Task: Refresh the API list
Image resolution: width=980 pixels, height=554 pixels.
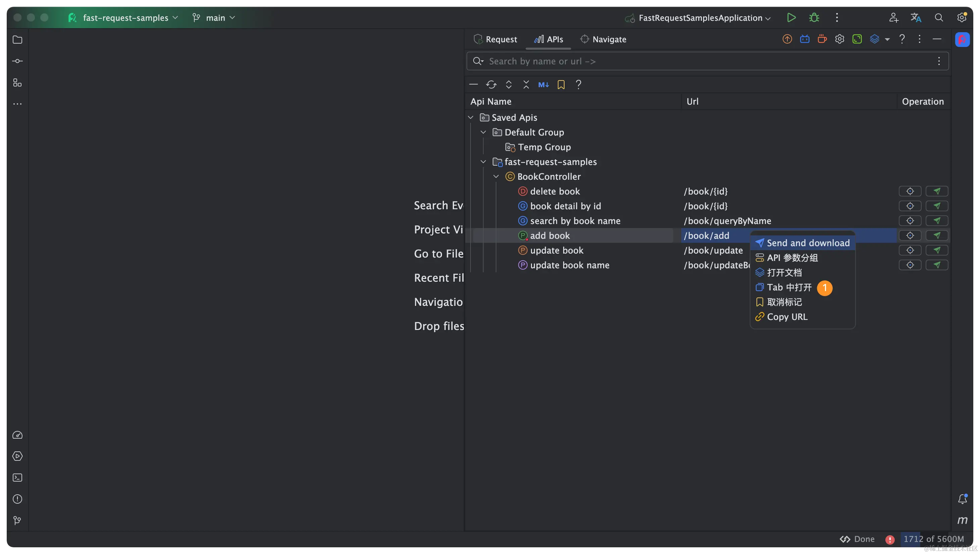Action: [x=491, y=85]
